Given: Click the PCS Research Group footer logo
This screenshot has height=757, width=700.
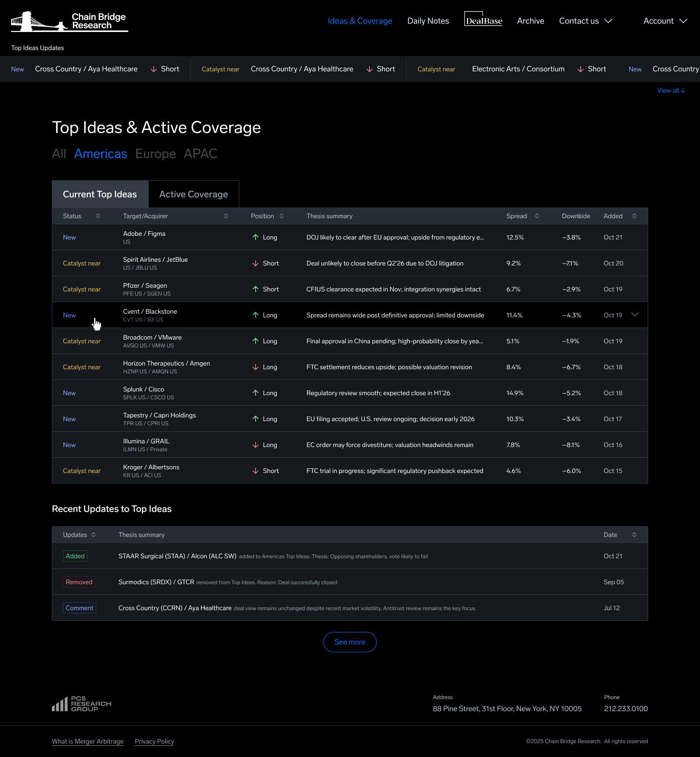Looking at the screenshot, I should pyautogui.click(x=81, y=704).
